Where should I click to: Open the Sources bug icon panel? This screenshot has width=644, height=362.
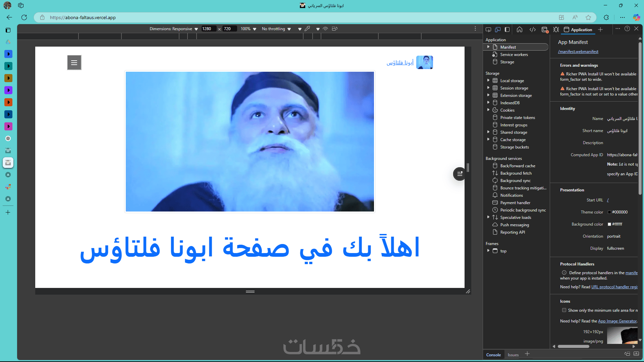556,29
